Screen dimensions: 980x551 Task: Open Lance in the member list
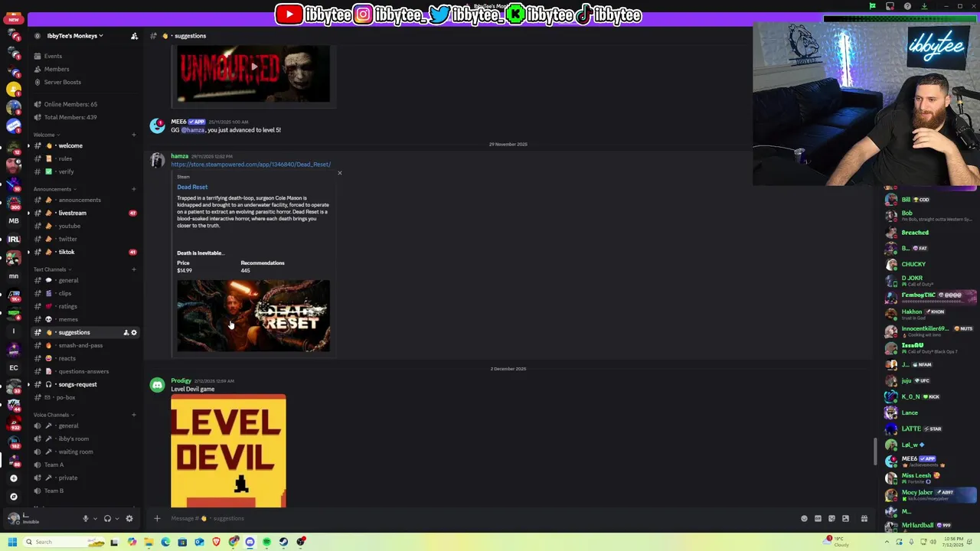point(931,412)
